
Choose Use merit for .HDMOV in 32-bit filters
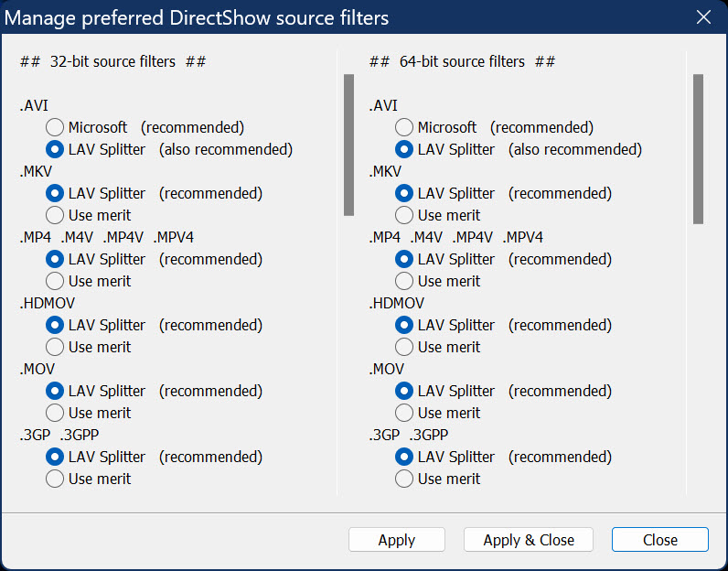coord(55,347)
